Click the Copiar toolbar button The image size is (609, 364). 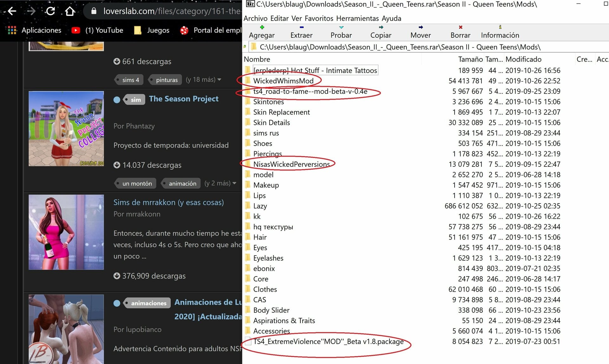[x=381, y=32]
